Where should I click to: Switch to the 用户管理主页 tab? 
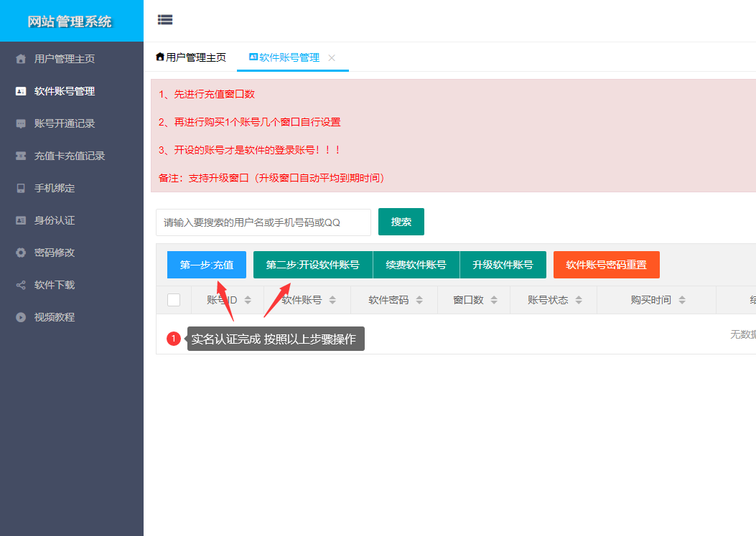coord(191,57)
